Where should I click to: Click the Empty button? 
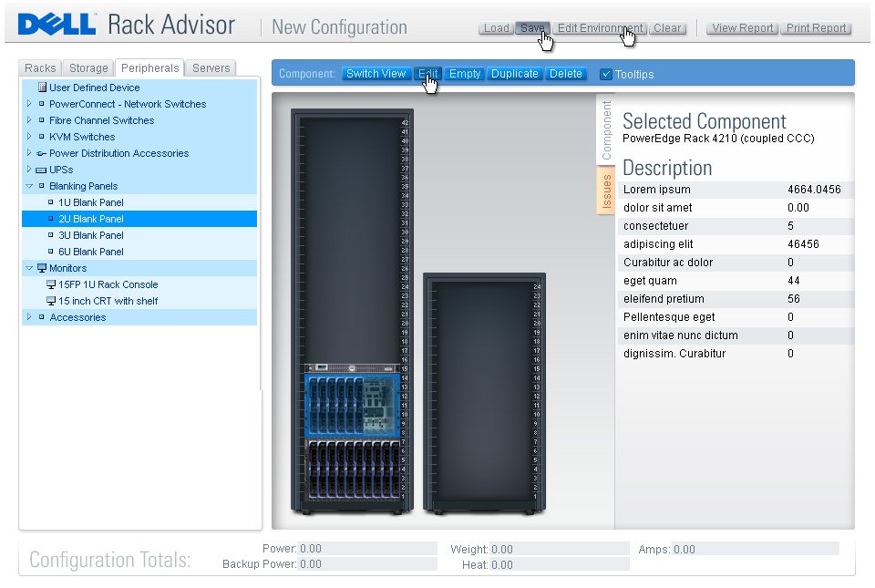pyautogui.click(x=465, y=74)
